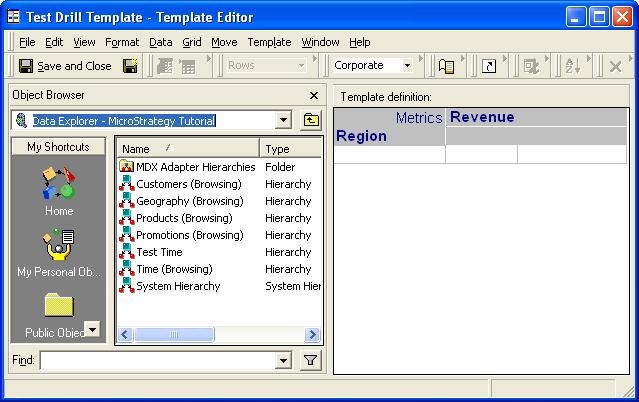The width and height of the screenshot is (639, 402).
Task: Go up one folder level icon
Action: [x=311, y=121]
